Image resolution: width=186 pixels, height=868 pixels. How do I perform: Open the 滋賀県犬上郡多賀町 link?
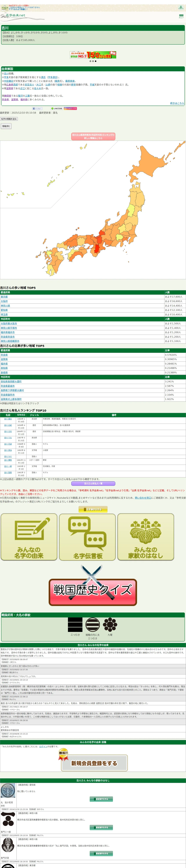(x=11, y=399)
